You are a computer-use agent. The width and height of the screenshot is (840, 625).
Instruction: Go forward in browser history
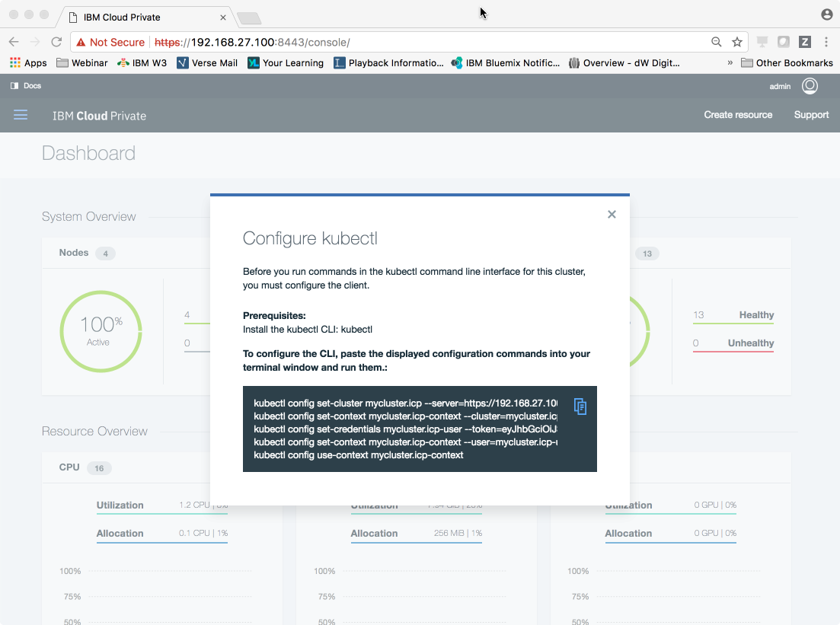coord(35,42)
